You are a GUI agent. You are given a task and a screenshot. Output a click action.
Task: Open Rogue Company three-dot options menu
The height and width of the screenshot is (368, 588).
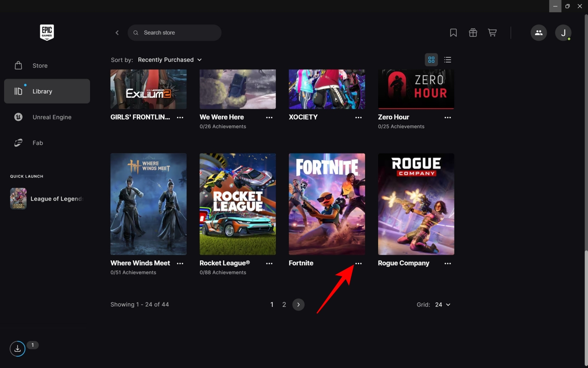pyautogui.click(x=448, y=263)
